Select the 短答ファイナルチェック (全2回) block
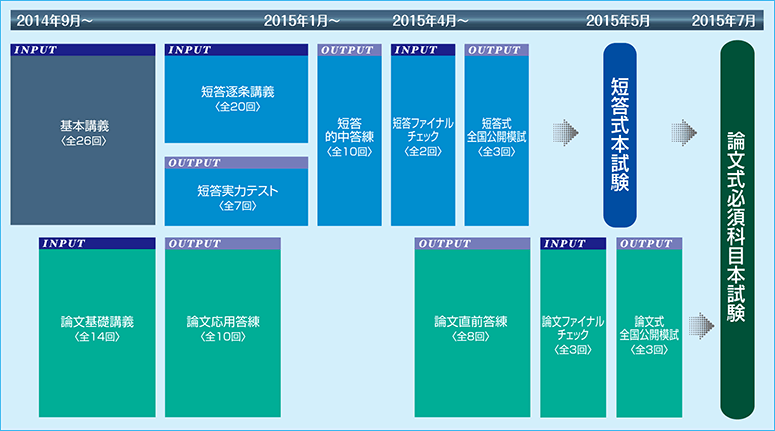 click(x=423, y=140)
